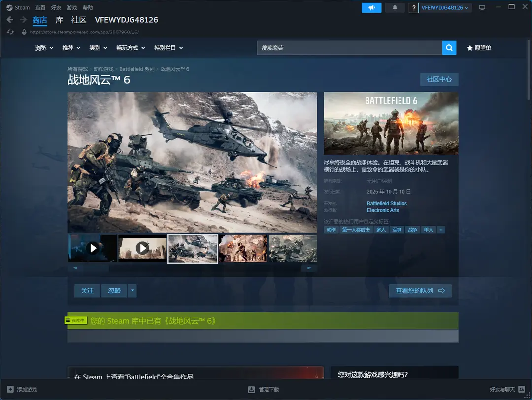This screenshot has height=400, width=532.
Task: Open the dropdown arrow next to 忽略
Action: tap(132, 291)
